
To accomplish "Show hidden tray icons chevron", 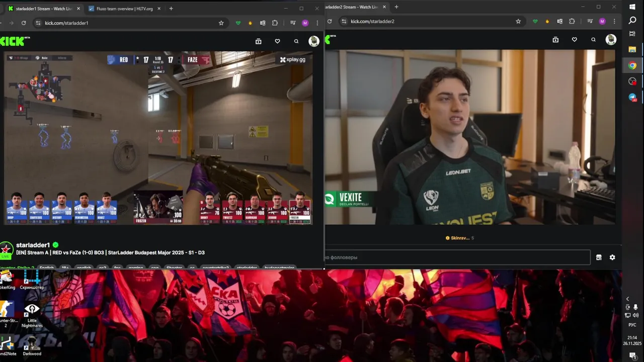I will pyautogui.click(x=627, y=299).
